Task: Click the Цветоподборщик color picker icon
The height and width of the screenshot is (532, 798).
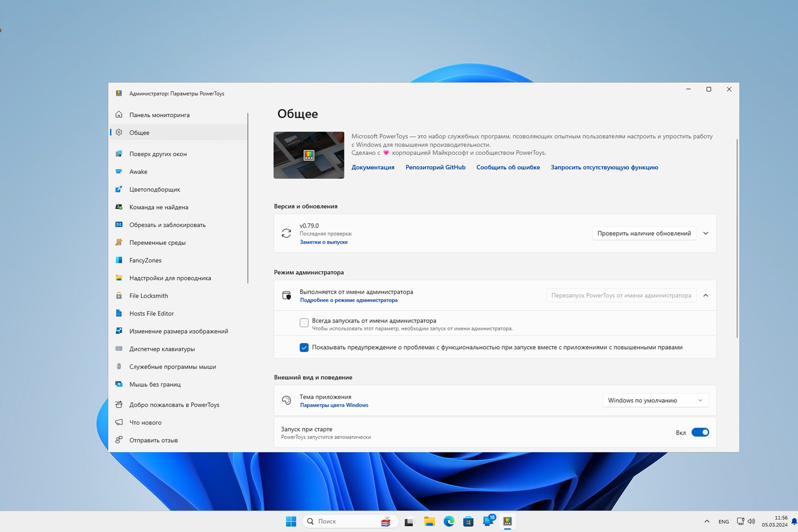Action: coord(119,189)
